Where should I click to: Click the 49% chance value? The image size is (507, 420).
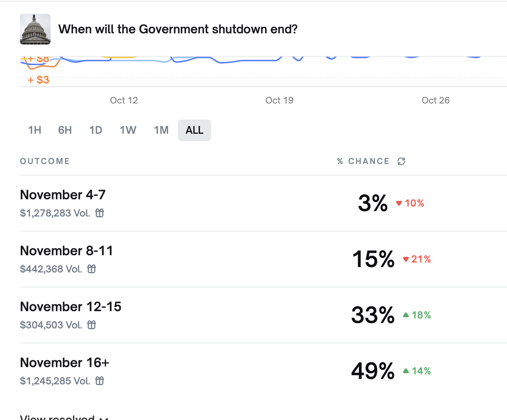click(x=373, y=371)
